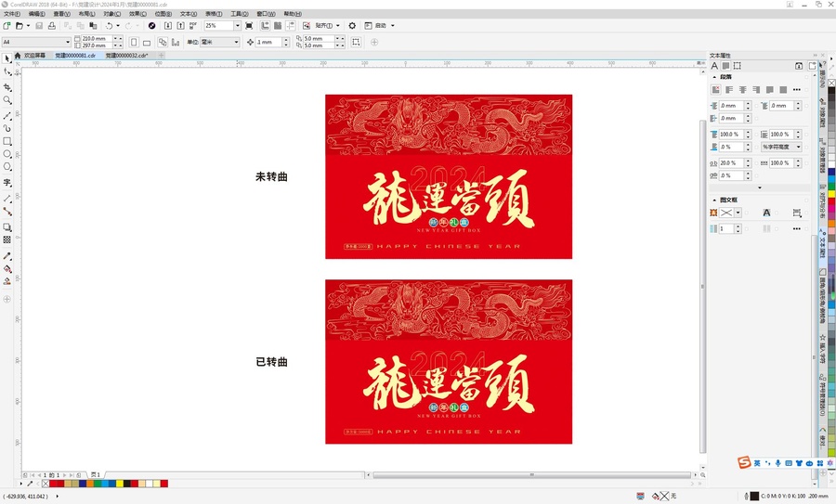
Task: Select the Smart Fill tool
Action: (7, 281)
